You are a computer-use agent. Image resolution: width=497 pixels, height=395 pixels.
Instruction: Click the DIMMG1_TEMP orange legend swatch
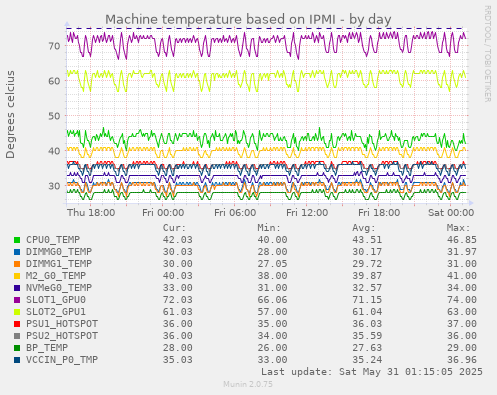[x=17, y=264]
